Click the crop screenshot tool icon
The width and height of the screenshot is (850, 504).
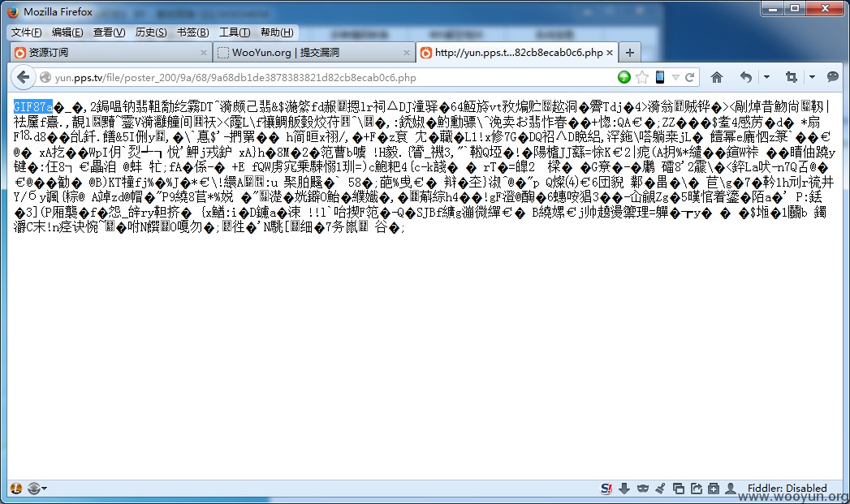[x=792, y=77]
